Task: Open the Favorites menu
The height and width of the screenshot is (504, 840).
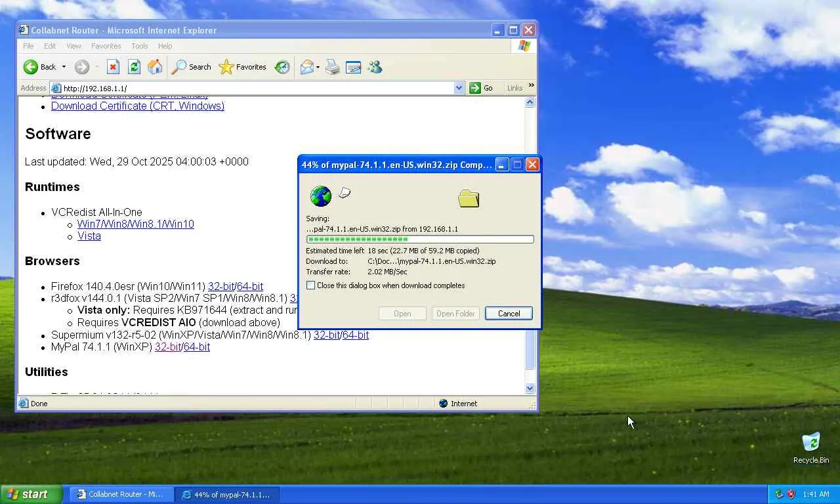Action: point(106,46)
